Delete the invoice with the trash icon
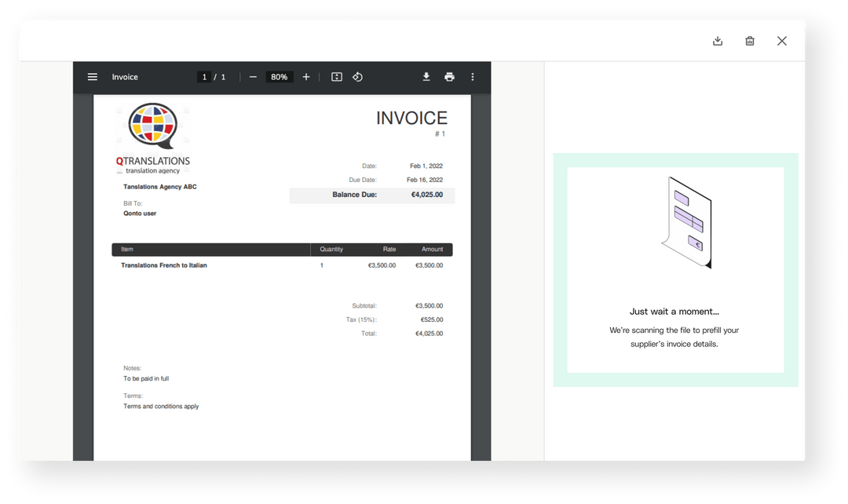This screenshot has height=504, width=848. (750, 41)
